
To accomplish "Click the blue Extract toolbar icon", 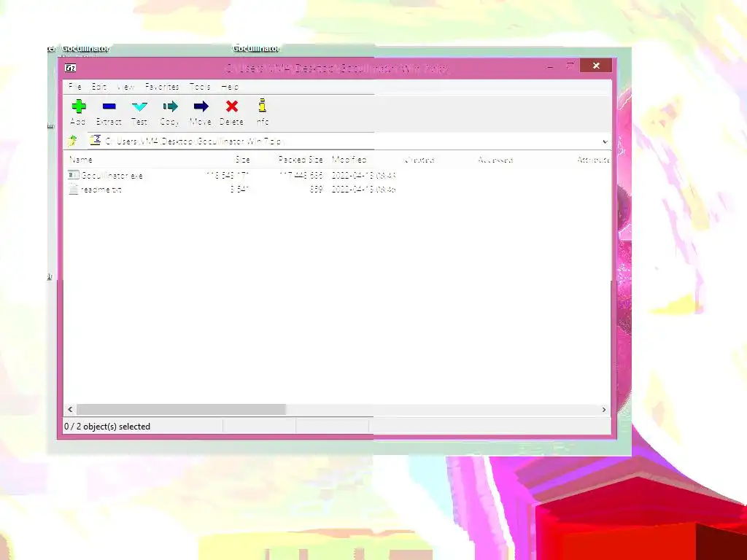I will tap(109, 106).
